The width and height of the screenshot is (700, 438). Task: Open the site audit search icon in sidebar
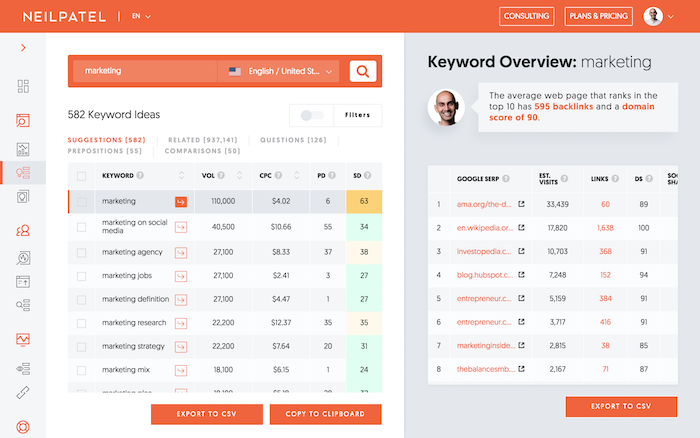click(x=23, y=121)
